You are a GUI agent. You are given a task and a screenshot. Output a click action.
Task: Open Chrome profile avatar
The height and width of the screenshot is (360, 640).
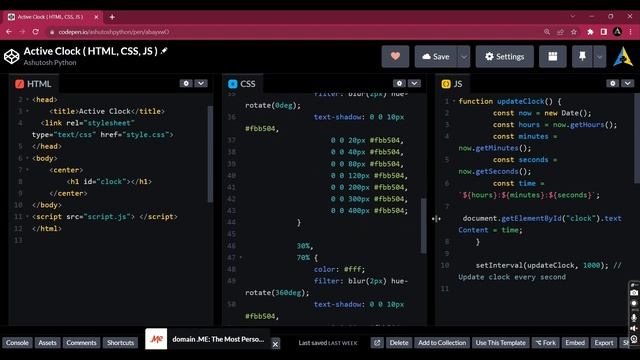click(618, 31)
